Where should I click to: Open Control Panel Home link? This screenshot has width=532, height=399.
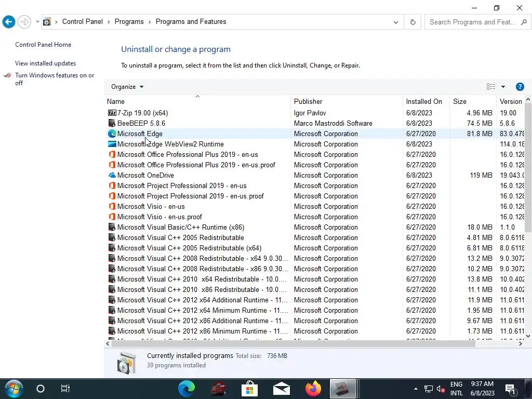point(43,45)
